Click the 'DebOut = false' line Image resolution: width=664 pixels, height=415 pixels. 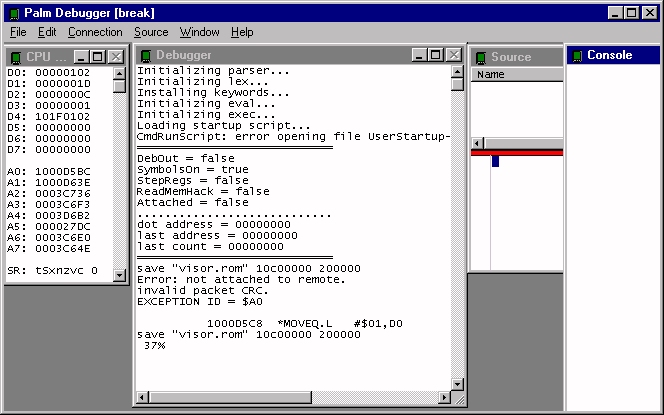[x=185, y=158]
